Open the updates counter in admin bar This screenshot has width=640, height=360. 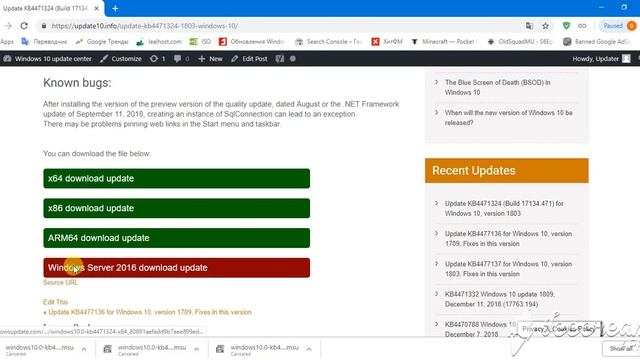[158, 59]
